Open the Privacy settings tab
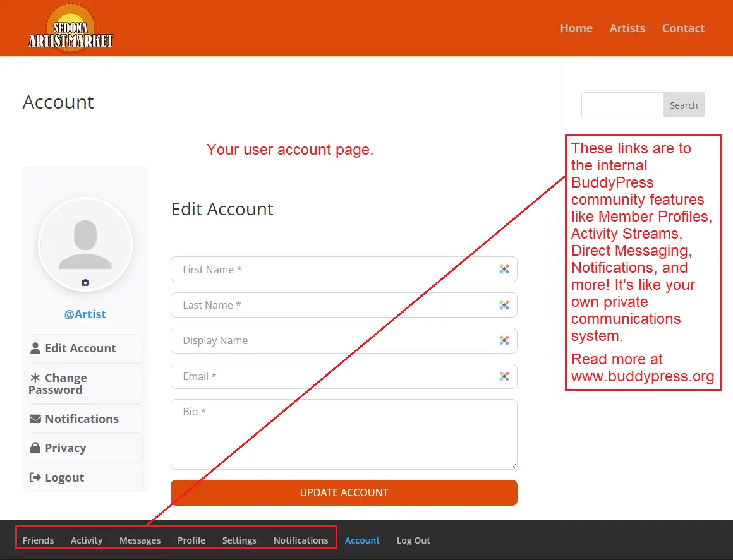The width and height of the screenshot is (733, 560). 65,448
